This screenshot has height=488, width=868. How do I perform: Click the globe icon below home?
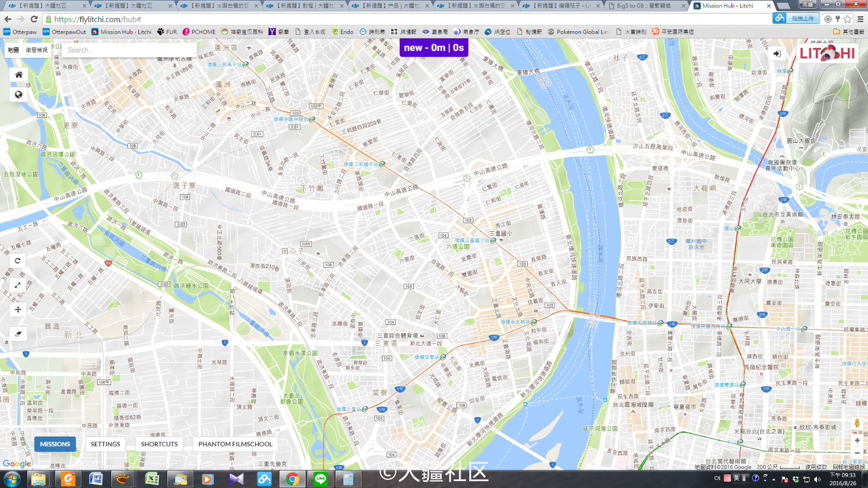(x=19, y=95)
